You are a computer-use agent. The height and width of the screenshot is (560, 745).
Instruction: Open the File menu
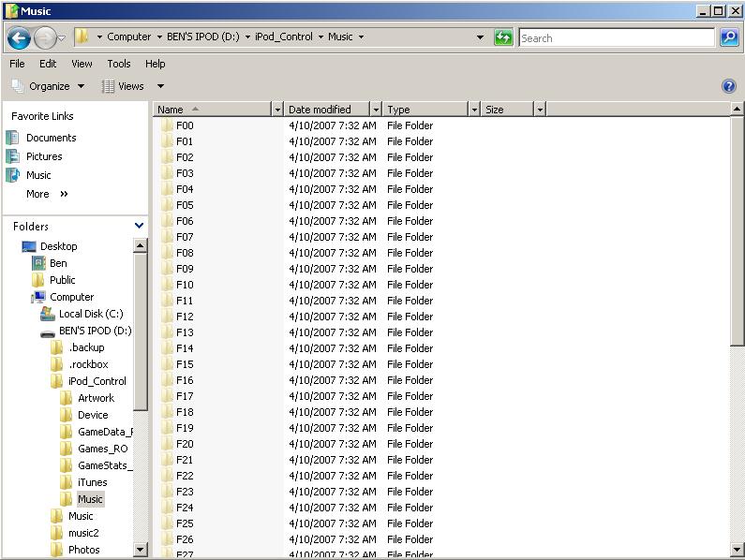tap(17, 64)
